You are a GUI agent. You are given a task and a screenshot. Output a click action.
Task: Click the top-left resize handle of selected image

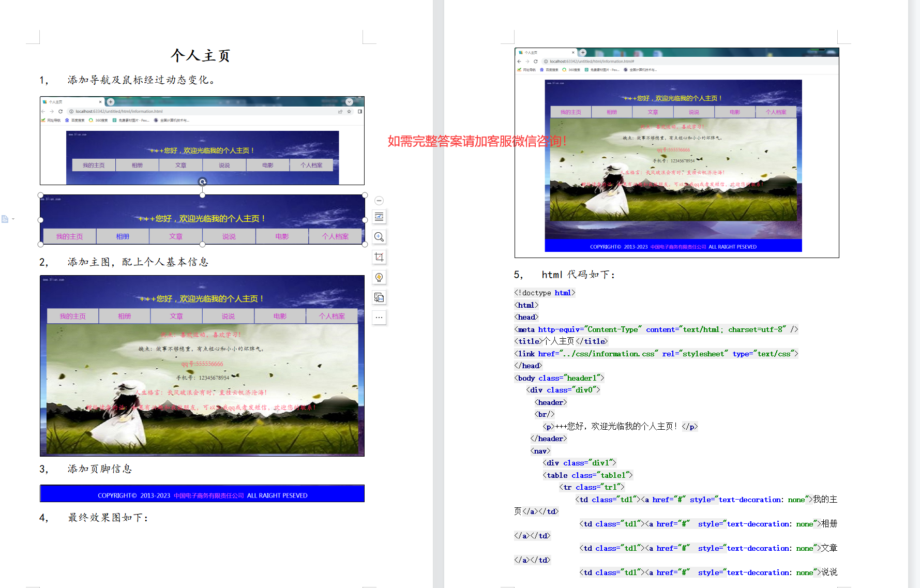40,195
